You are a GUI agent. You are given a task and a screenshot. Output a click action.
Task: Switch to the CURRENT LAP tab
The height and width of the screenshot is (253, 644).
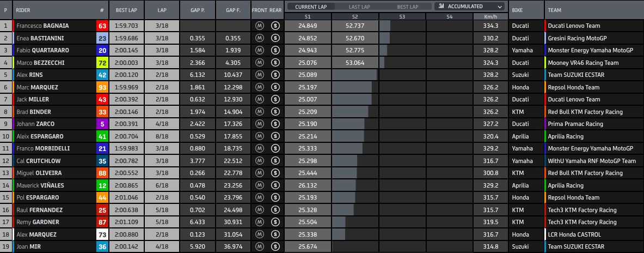click(x=311, y=7)
